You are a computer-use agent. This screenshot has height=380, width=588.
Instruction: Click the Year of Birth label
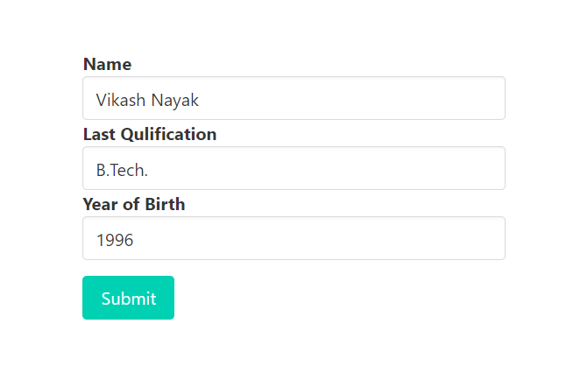tap(134, 204)
